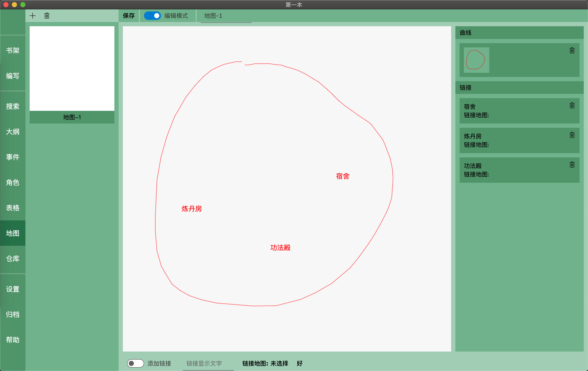
Task: Delete the 宿舍 link entry
Action: pos(572,105)
